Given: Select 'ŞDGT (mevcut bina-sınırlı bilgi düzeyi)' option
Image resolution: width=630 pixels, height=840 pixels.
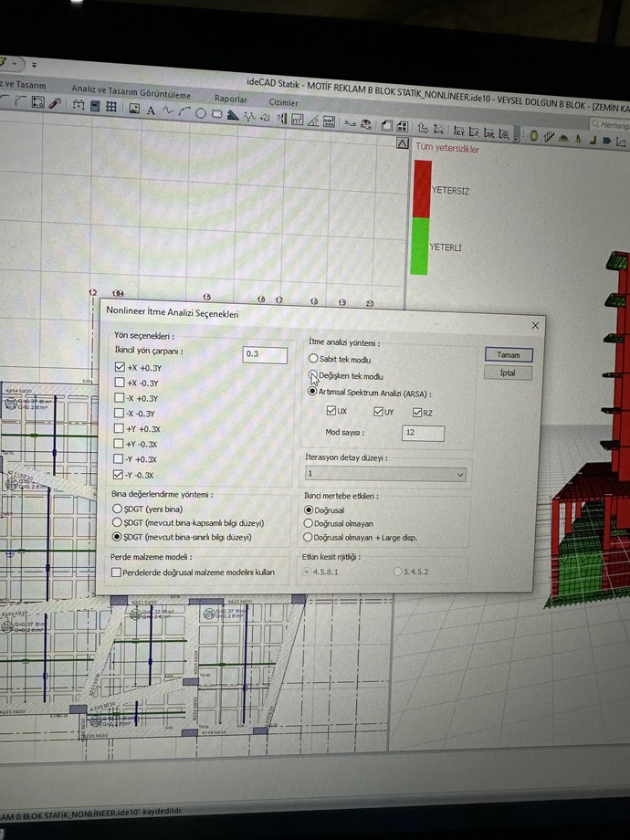Looking at the screenshot, I should (116, 536).
